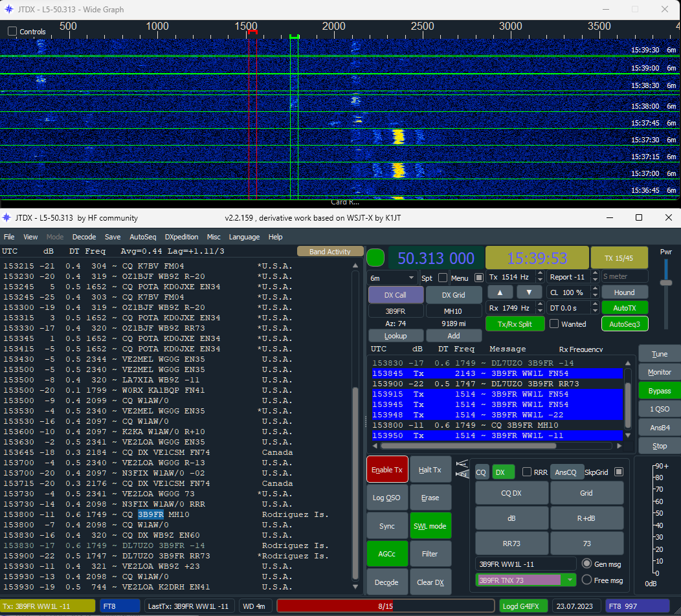681x616 pixels.
Task: Click the Pwr slider handle
Action: [x=666, y=283]
